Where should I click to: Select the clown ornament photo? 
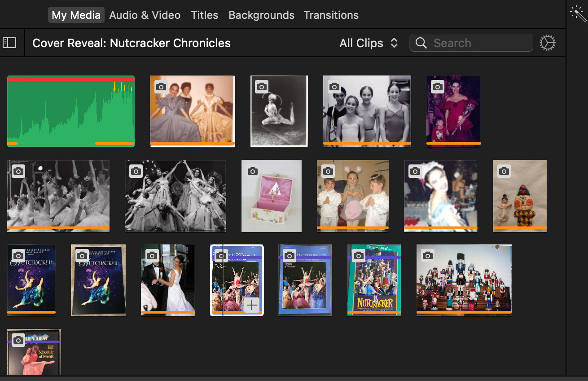coord(520,196)
